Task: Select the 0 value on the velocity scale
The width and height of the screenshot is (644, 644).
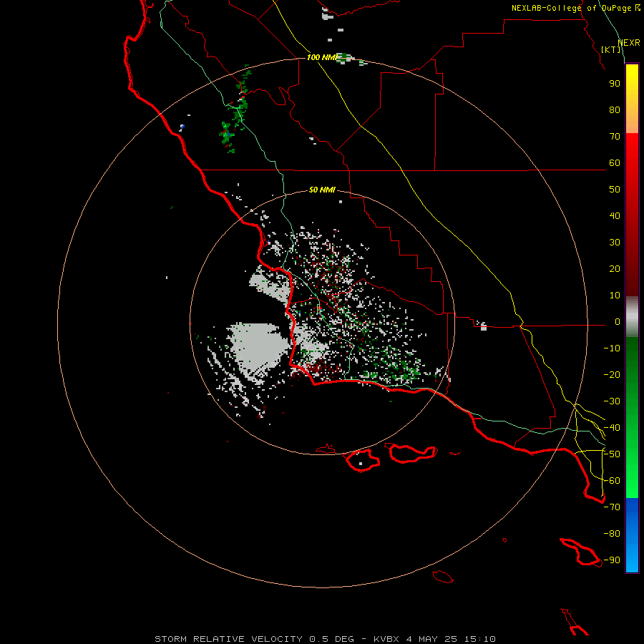Action: coord(618,322)
